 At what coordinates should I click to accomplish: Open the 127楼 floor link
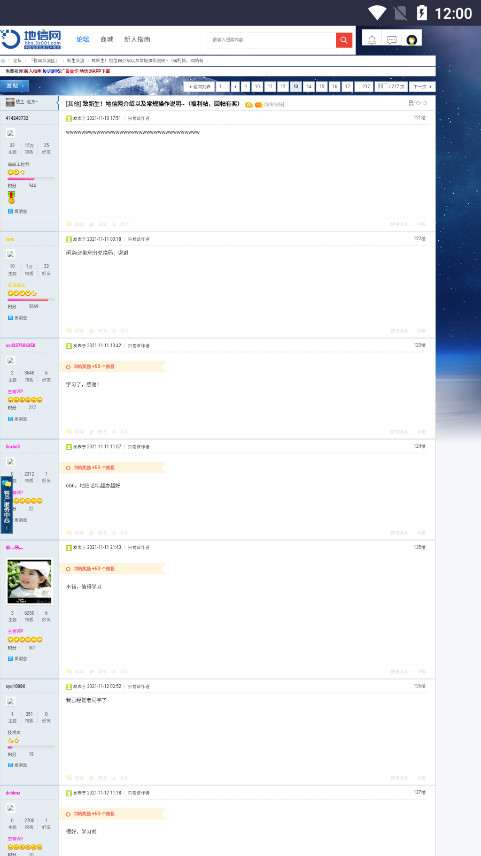419,792
